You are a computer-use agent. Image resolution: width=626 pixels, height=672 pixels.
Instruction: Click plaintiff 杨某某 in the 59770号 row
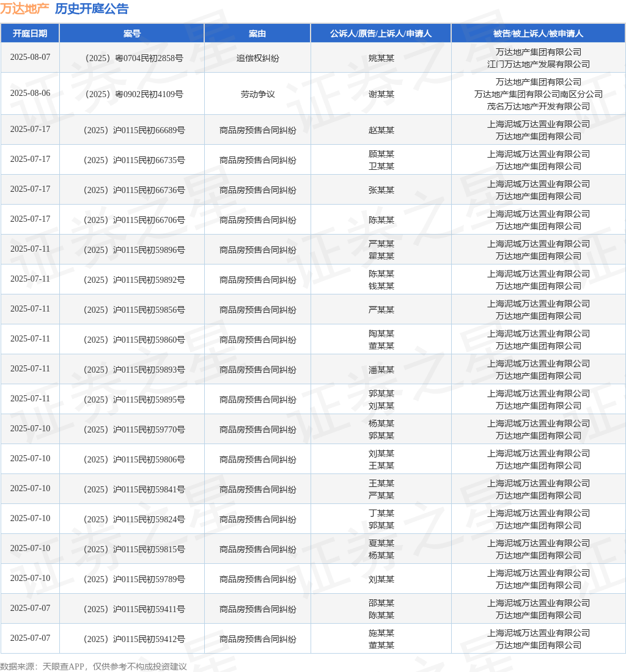(x=381, y=423)
